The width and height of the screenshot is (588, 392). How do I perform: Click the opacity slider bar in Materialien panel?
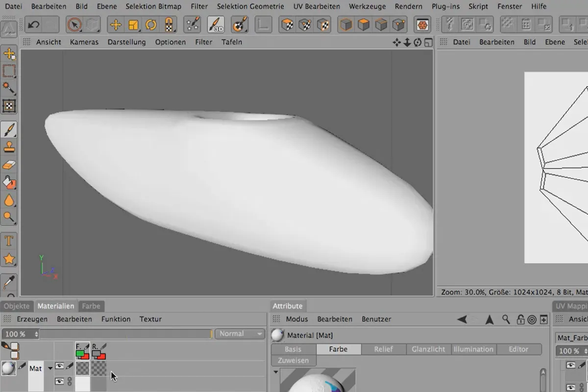click(126, 334)
